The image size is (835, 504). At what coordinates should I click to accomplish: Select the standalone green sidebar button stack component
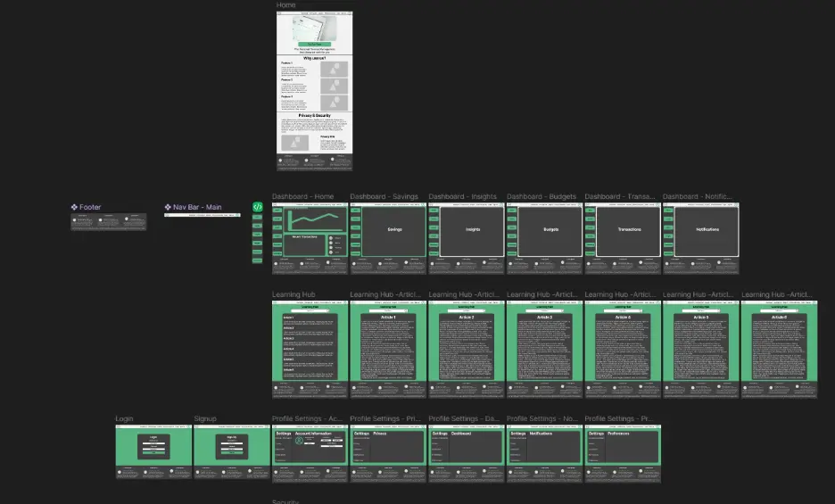pos(257,239)
